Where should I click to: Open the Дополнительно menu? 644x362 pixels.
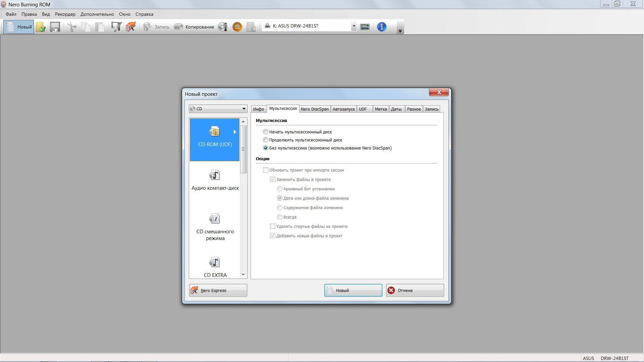click(97, 14)
